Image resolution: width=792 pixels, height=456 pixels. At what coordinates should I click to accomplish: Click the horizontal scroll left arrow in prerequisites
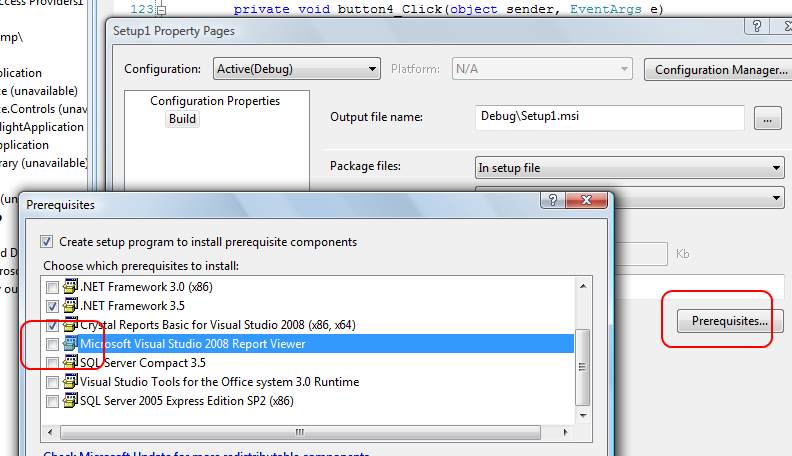tap(50, 432)
